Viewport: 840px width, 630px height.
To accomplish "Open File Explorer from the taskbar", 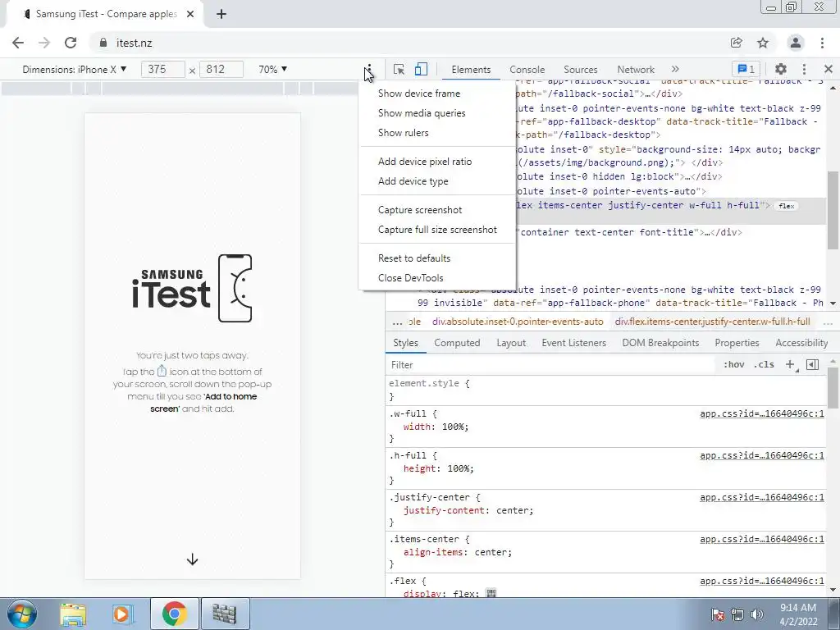I will coord(73,614).
